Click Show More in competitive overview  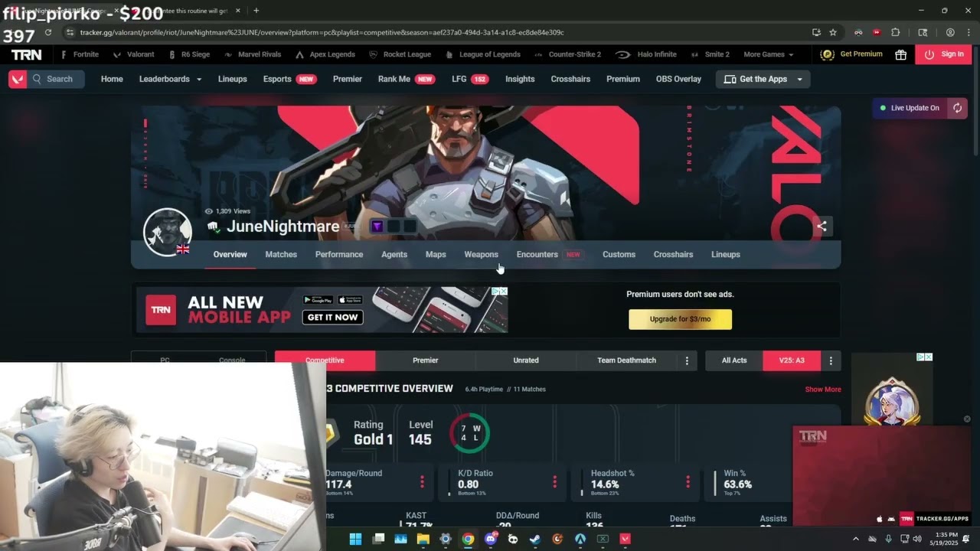(x=823, y=390)
